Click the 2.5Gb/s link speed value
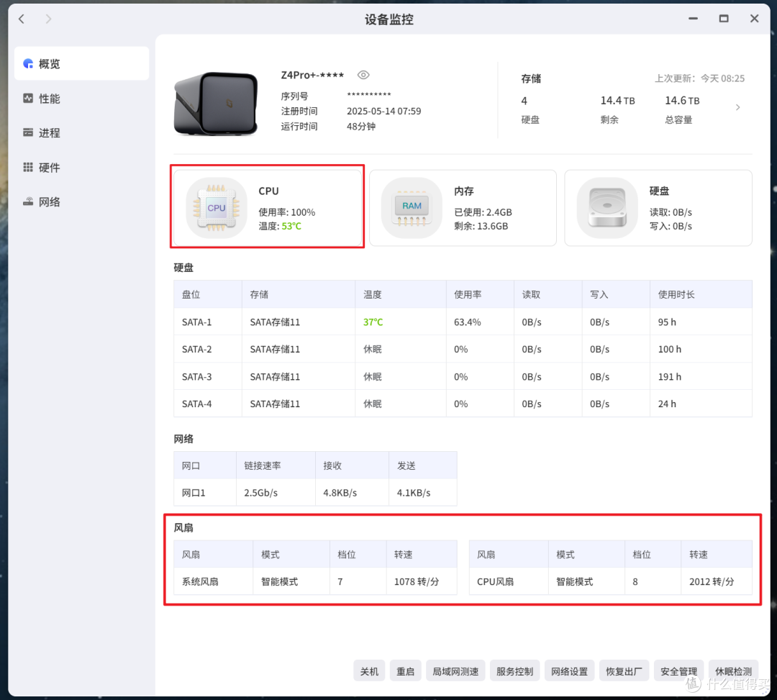The width and height of the screenshot is (777, 700). point(260,493)
